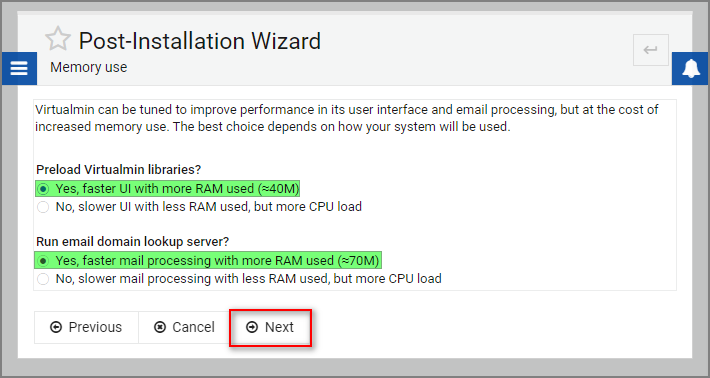Image resolution: width=710 pixels, height=378 pixels.
Task: Click the right arrow icon inside Next
Action: point(252,327)
